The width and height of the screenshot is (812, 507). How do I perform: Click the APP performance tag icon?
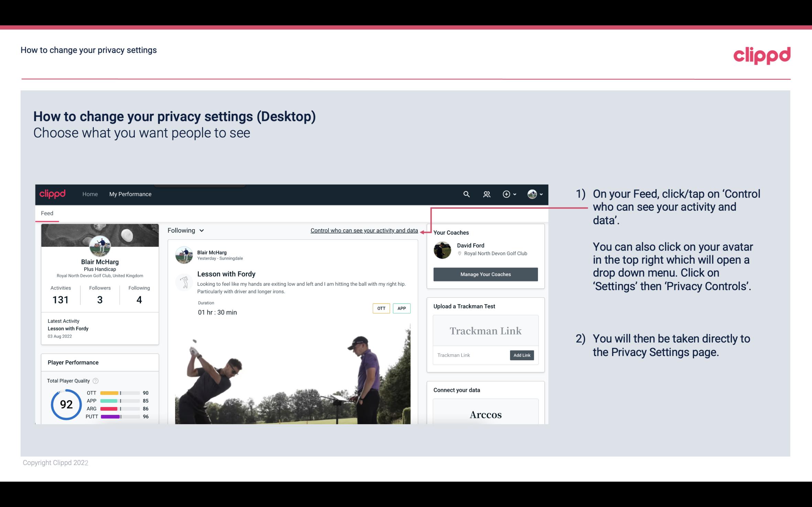402,308
